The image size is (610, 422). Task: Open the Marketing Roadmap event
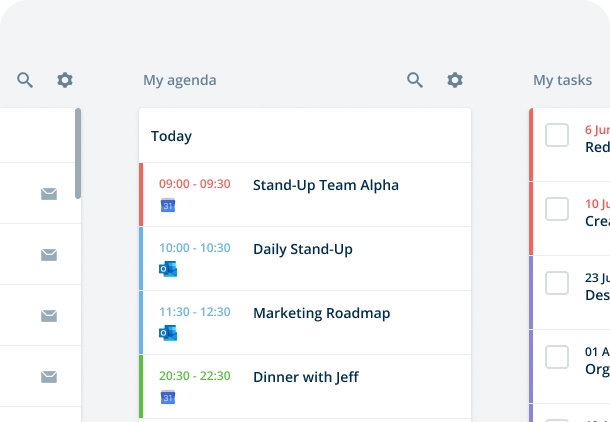pyautogui.click(x=305, y=322)
